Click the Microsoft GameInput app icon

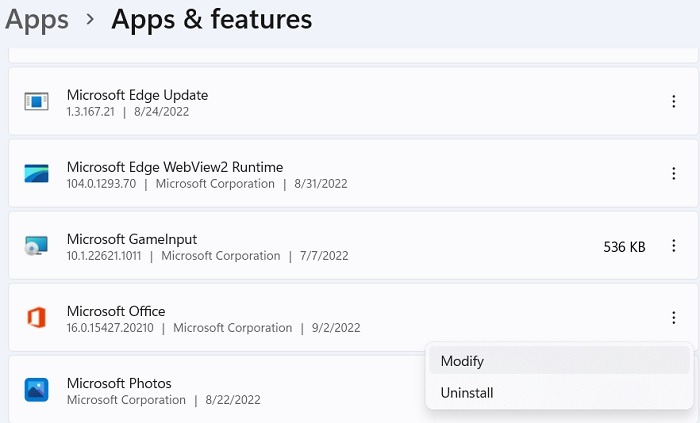pyautogui.click(x=36, y=246)
